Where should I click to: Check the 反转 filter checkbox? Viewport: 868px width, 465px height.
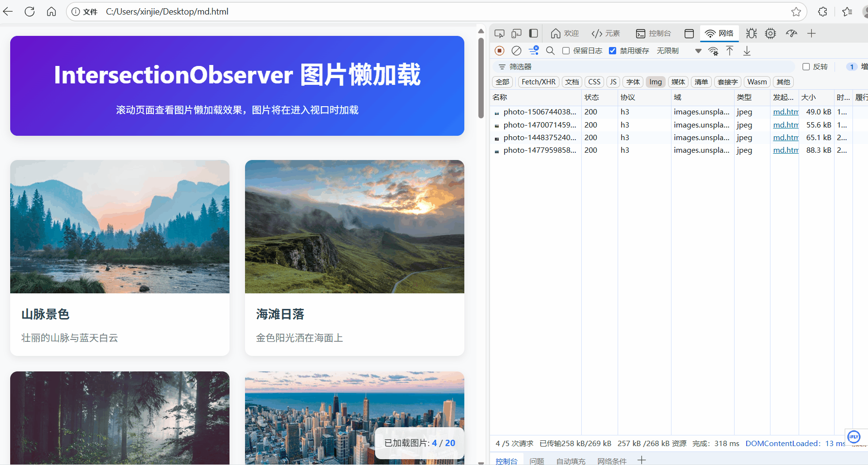pyautogui.click(x=806, y=66)
